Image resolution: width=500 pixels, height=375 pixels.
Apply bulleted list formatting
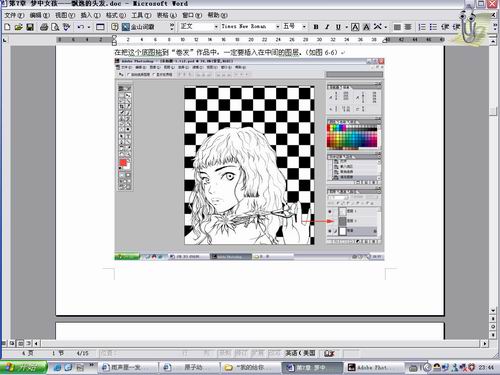[x=433, y=27]
